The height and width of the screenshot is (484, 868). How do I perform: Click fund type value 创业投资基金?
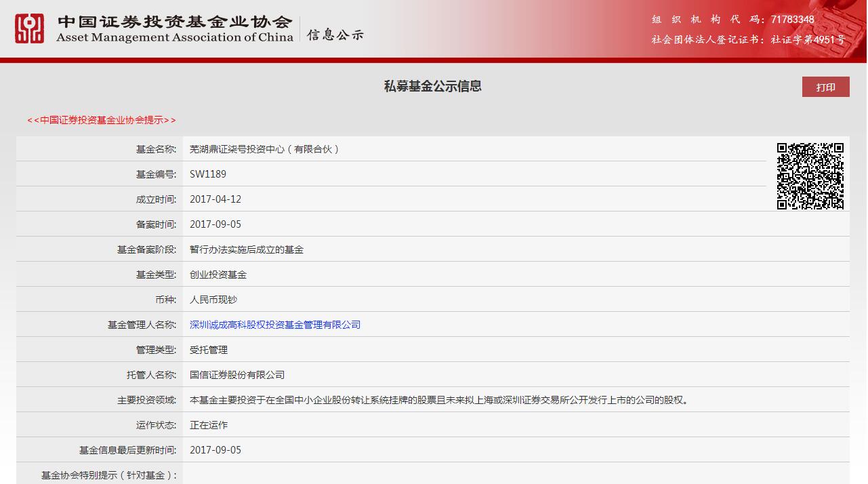(x=218, y=275)
